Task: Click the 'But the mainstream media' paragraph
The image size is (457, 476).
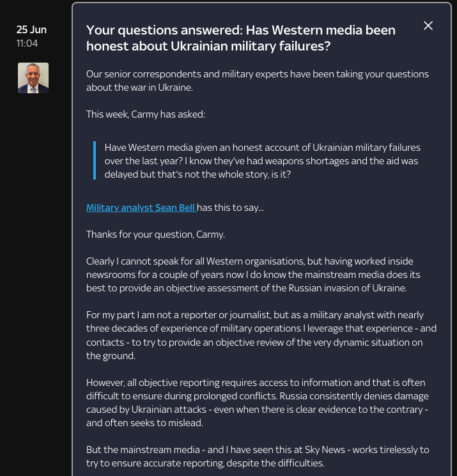Action: pyautogui.click(x=258, y=456)
